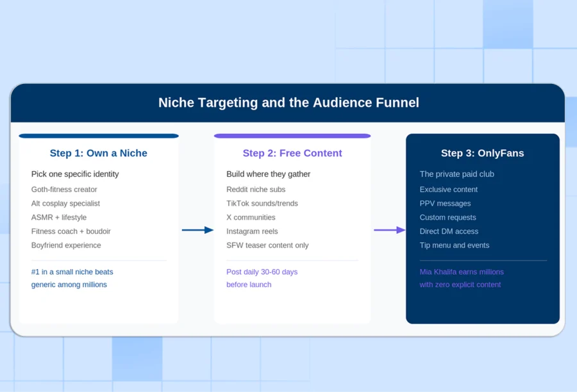
Task: Click the 'Instagram reels' line
Action: 252,231
